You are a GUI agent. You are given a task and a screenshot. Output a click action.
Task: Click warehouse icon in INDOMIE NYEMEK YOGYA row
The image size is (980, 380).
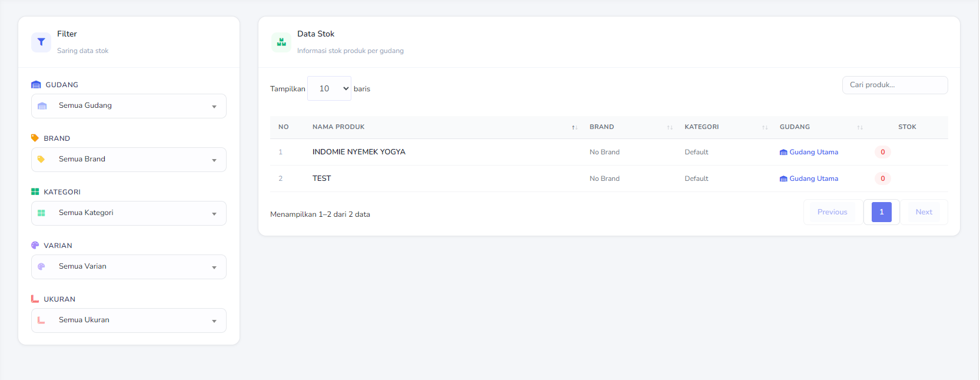click(783, 152)
